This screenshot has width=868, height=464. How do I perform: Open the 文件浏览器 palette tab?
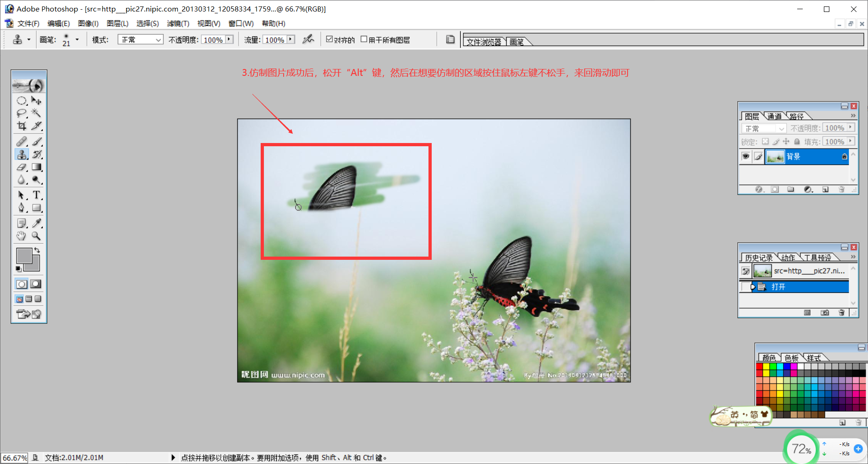[484, 42]
